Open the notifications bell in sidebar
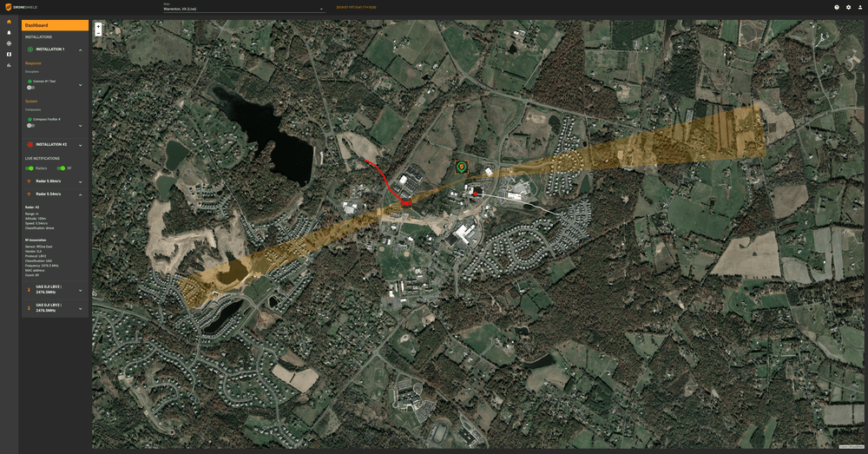 click(x=9, y=32)
